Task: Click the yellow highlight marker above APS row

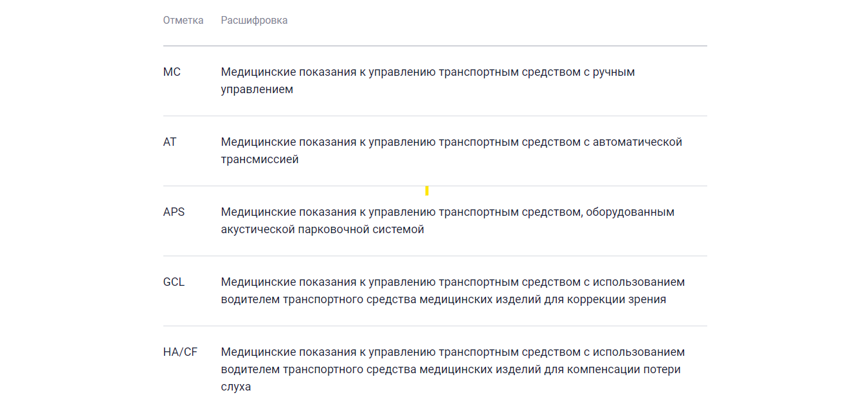Action: coord(426,190)
